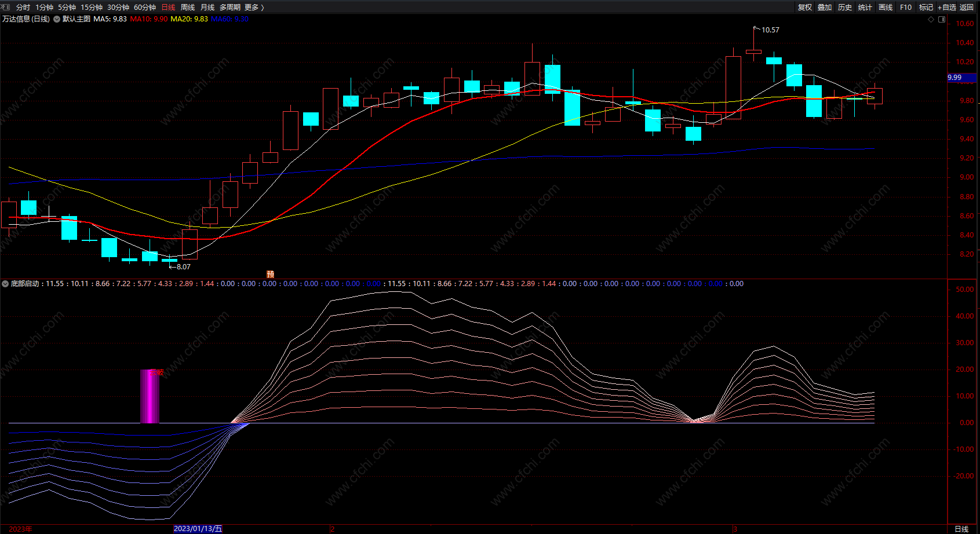This screenshot has height=534, width=980.
Task: Click the 8.07 low price annotation
Action: [183, 267]
